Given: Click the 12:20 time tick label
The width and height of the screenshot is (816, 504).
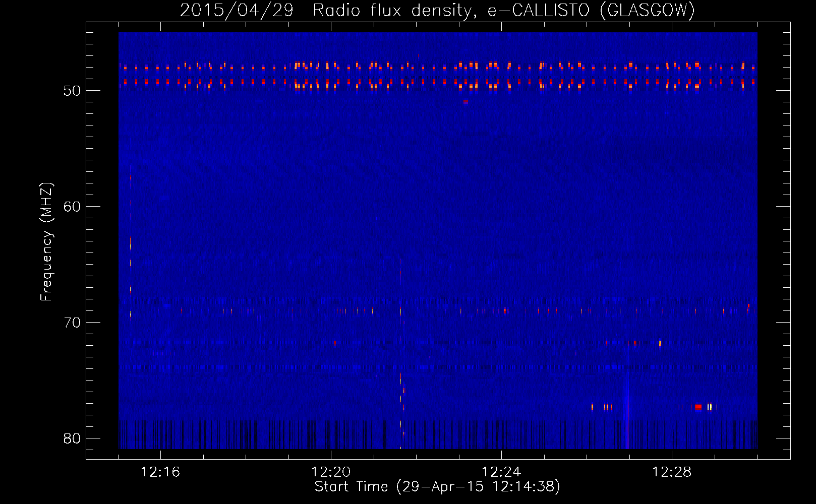Looking at the screenshot, I should tap(331, 472).
